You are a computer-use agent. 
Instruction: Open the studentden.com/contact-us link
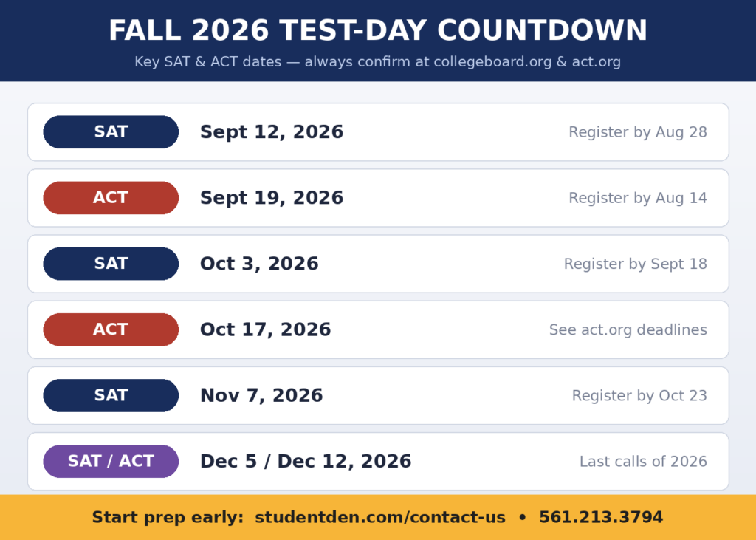[380, 517]
